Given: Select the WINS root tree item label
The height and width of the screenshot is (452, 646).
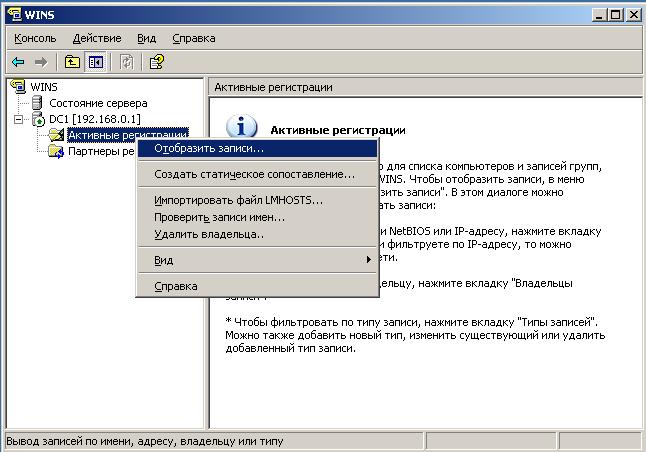Looking at the screenshot, I should coord(44,87).
